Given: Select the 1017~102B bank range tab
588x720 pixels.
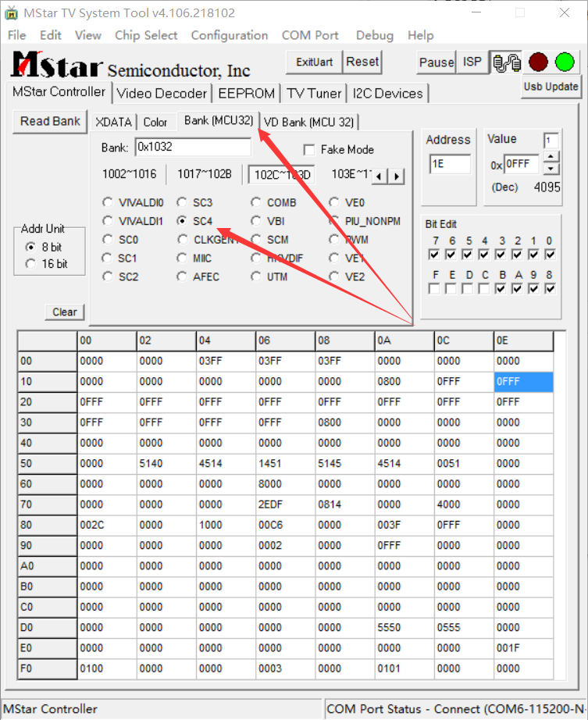Looking at the screenshot, I should pos(205,174).
